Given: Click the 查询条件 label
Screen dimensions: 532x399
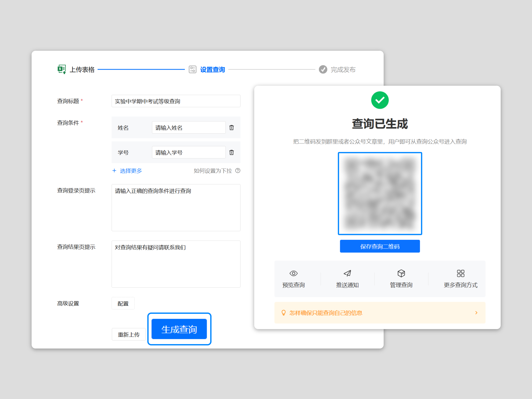Looking at the screenshot, I should click(68, 123).
